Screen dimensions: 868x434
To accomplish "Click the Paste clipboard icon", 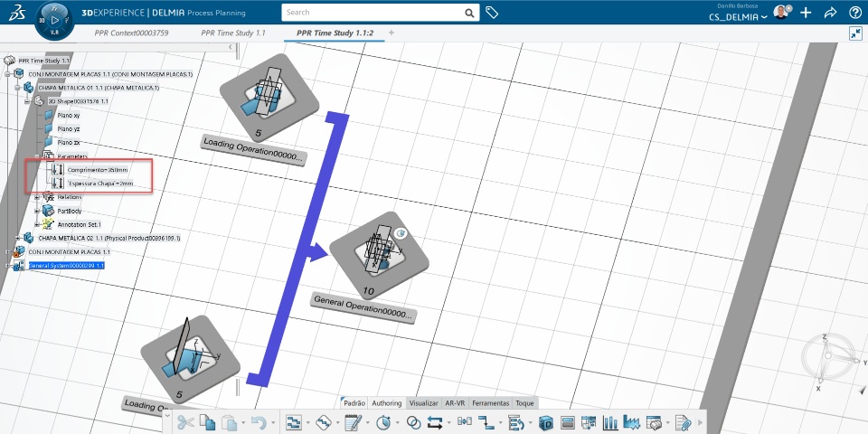I will pyautogui.click(x=229, y=423).
